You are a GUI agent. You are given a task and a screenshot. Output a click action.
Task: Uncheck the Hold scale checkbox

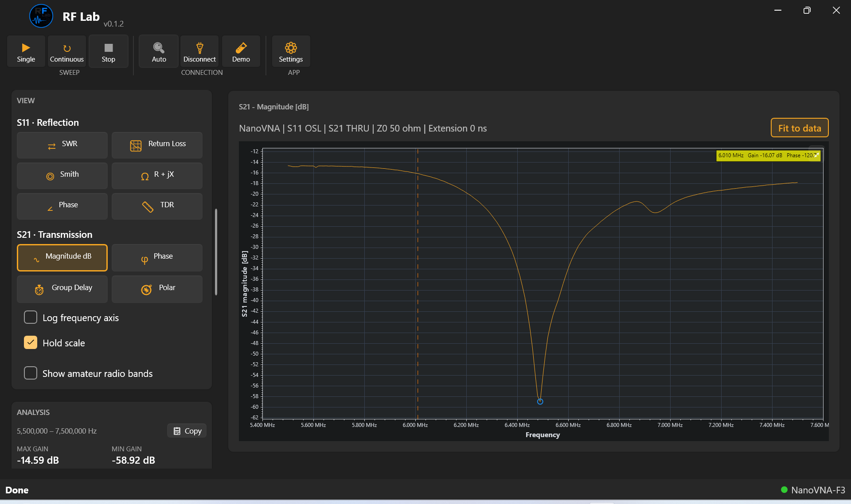[31, 342]
